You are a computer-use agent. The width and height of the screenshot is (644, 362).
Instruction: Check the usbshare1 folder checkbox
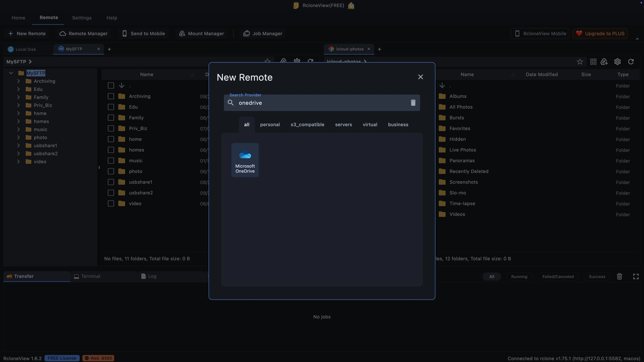[111, 182]
